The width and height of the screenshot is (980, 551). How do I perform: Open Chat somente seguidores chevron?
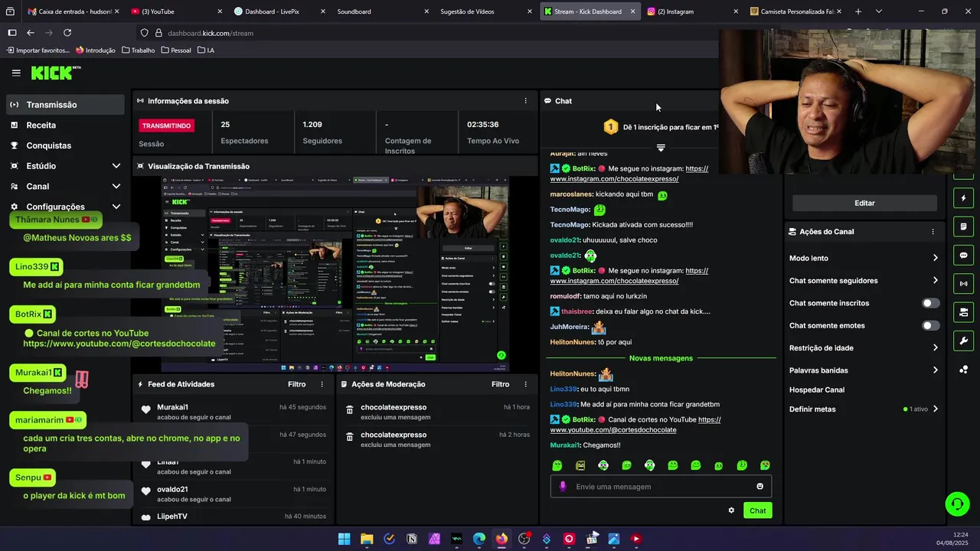(935, 280)
